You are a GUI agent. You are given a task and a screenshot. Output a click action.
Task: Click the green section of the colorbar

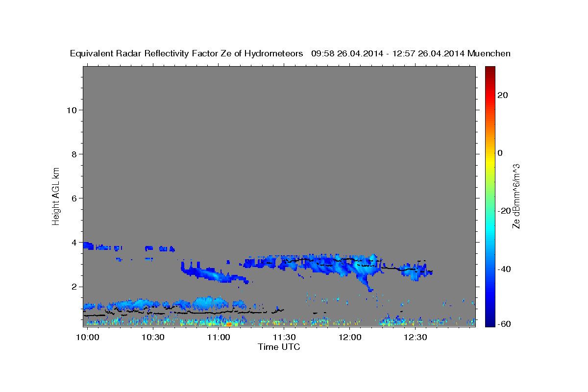click(x=490, y=196)
